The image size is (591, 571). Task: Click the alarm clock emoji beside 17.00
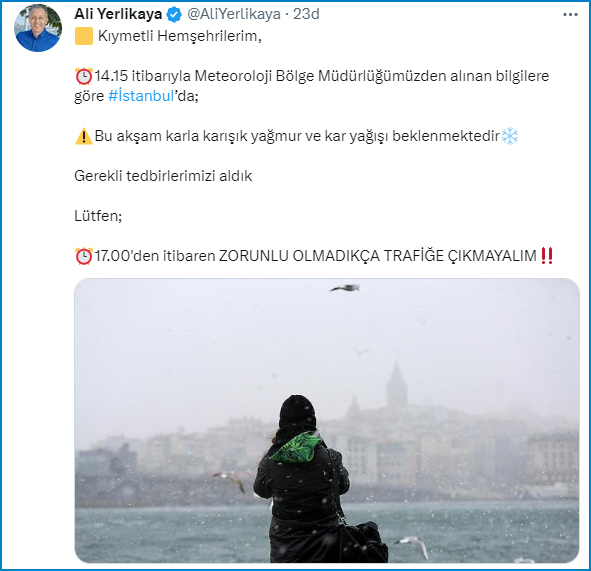click(84, 256)
